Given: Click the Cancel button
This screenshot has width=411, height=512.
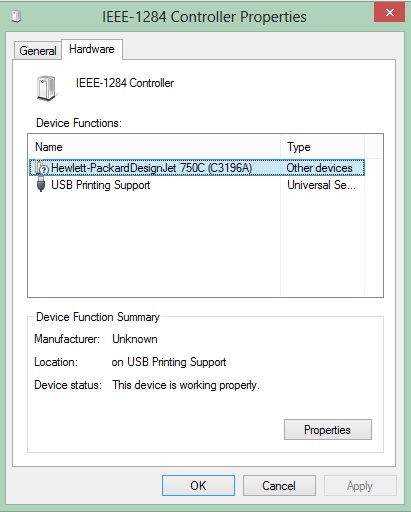Looking at the screenshot, I should click(x=279, y=486).
